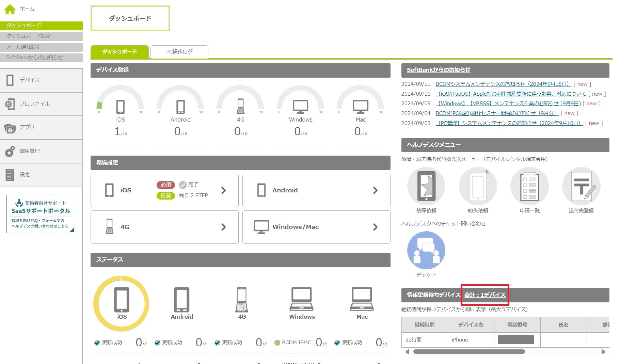620x364 pixels.
Task: Open メール通知設定 in the sidebar
Action: pyautogui.click(x=41, y=47)
